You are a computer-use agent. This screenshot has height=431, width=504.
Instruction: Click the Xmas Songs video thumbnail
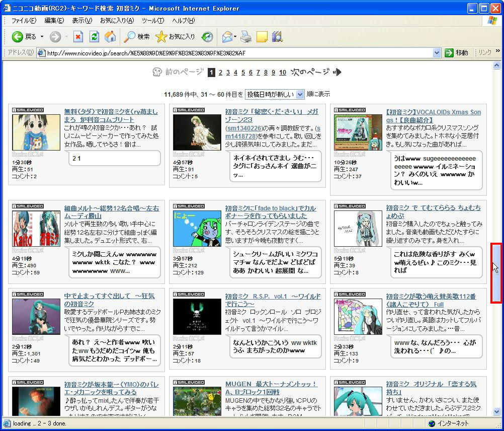(x=358, y=132)
